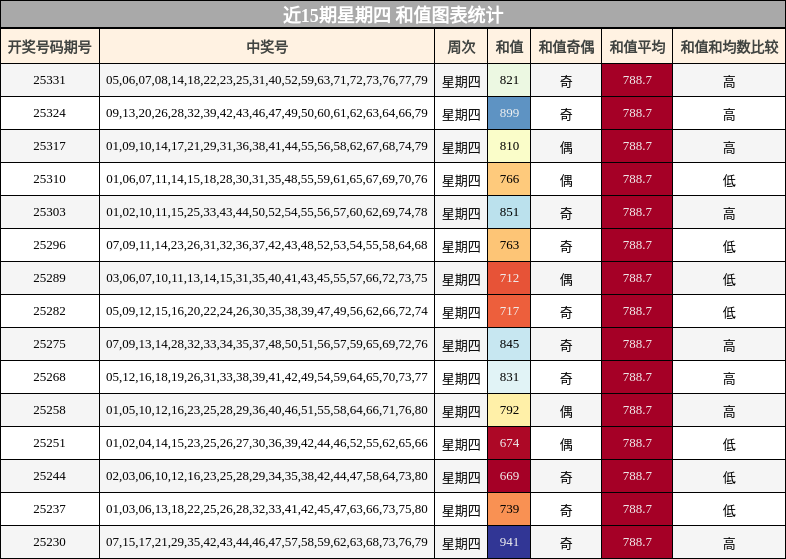Select issue number 25258

[50, 410]
